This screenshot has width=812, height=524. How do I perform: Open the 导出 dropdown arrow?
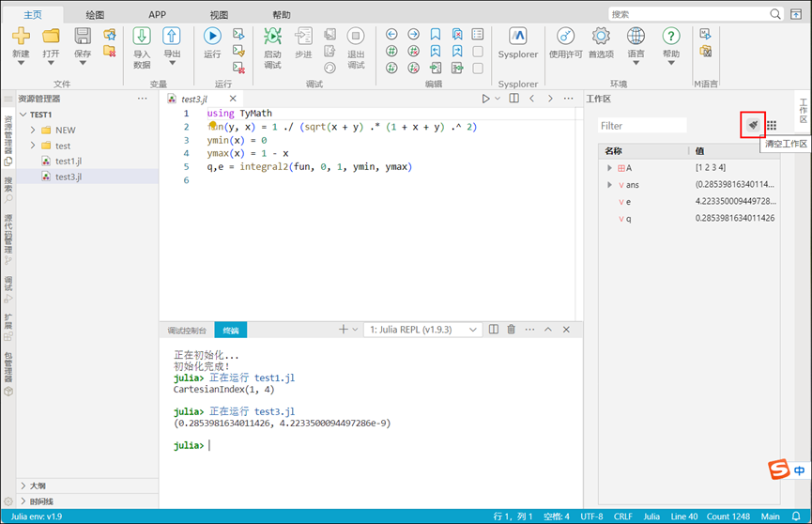(x=172, y=63)
